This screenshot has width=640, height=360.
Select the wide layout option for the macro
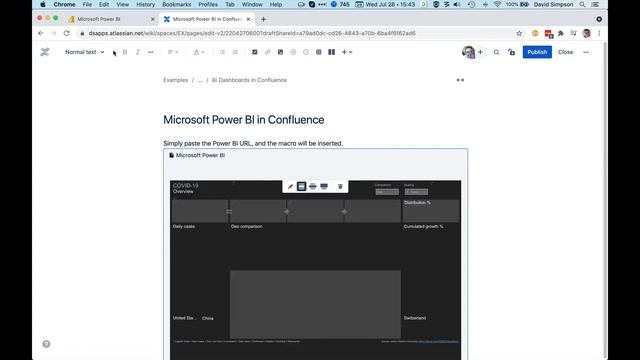point(313,187)
